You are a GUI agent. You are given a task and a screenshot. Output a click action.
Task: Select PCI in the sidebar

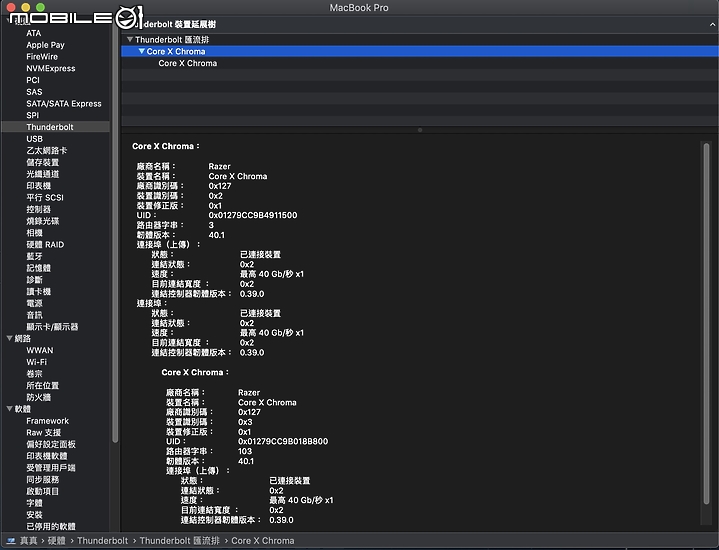[33, 80]
